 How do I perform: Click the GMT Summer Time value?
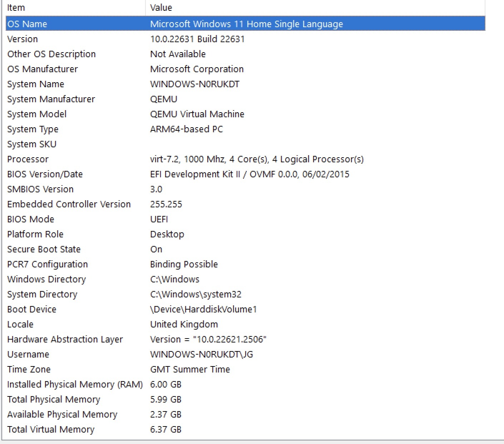click(x=190, y=369)
